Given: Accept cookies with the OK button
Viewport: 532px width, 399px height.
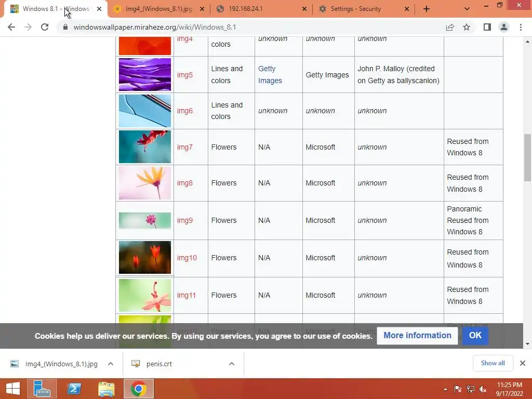Looking at the screenshot, I should coord(475,336).
